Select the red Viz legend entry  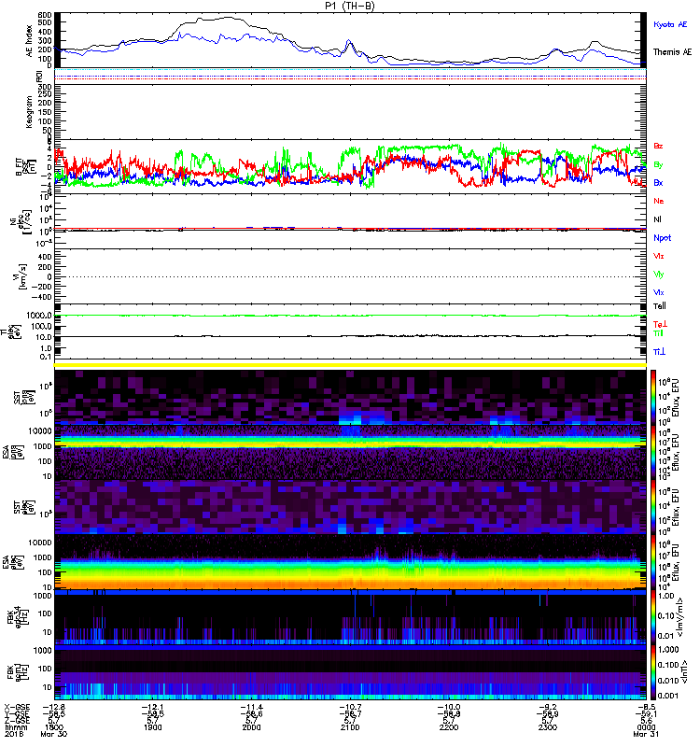659,256
